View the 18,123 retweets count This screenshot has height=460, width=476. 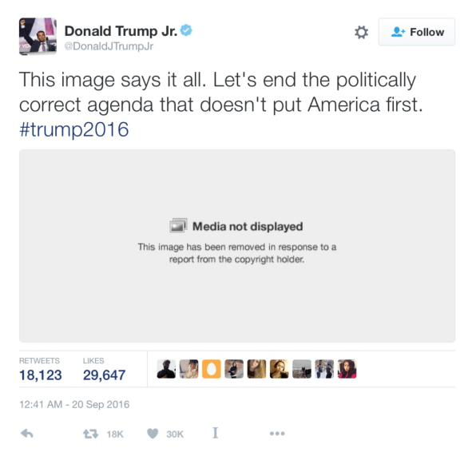coord(41,375)
